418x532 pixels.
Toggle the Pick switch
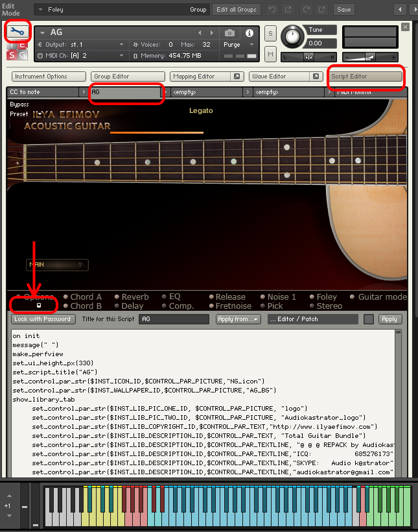click(262, 306)
